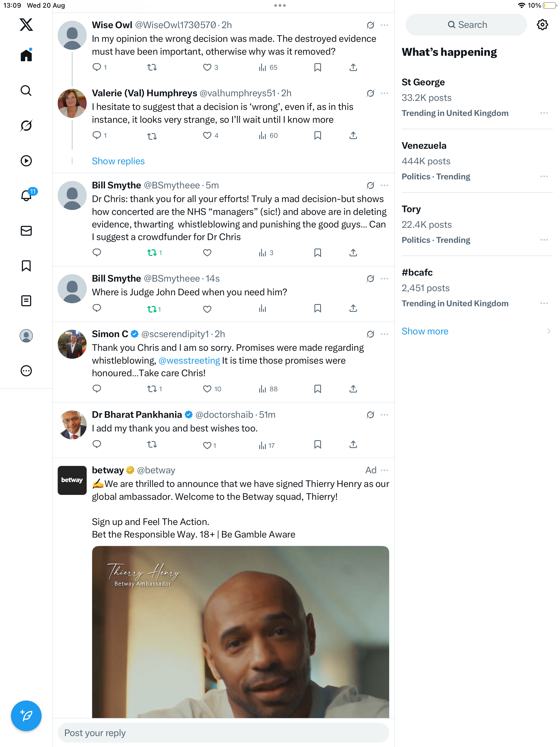Bookmark Dr Bharat Pankhania's reply
The image size is (560, 747).
point(317,444)
